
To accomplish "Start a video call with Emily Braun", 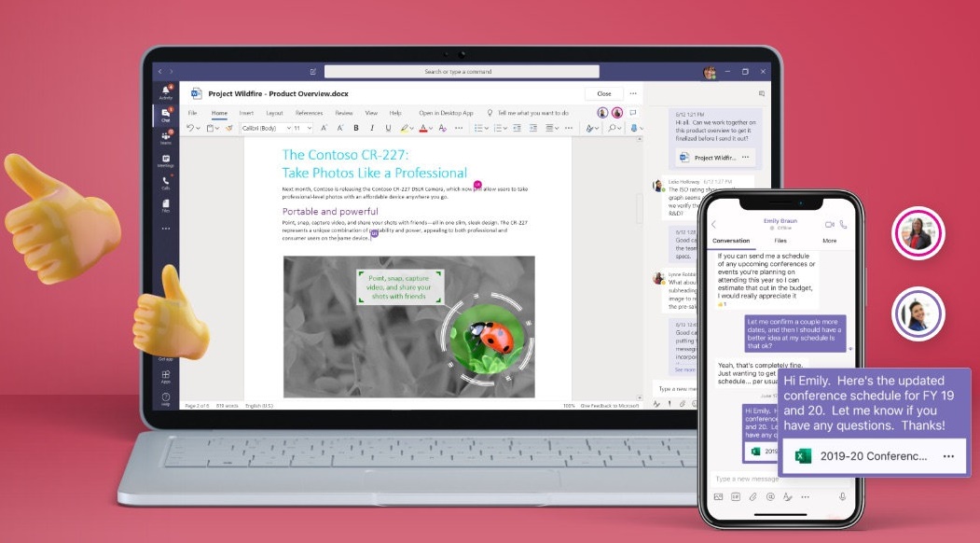I will (x=829, y=224).
